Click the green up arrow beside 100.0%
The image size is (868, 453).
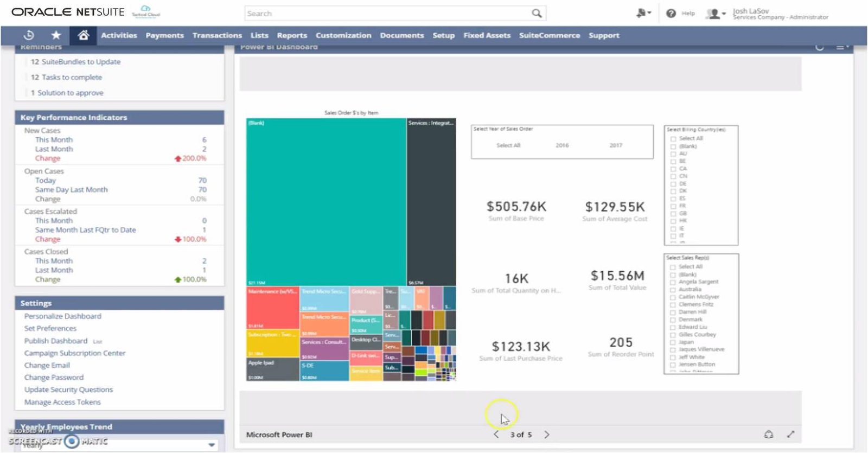click(x=177, y=279)
